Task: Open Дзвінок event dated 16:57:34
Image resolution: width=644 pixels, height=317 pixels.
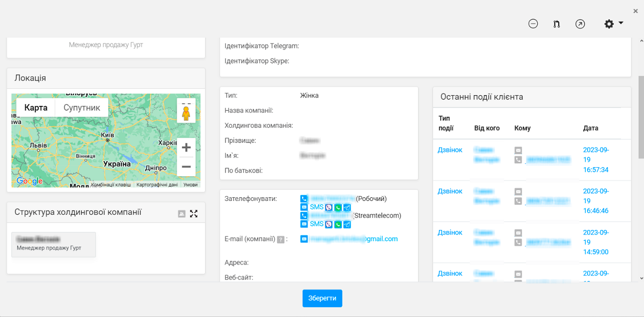Action: pos(450,150)
